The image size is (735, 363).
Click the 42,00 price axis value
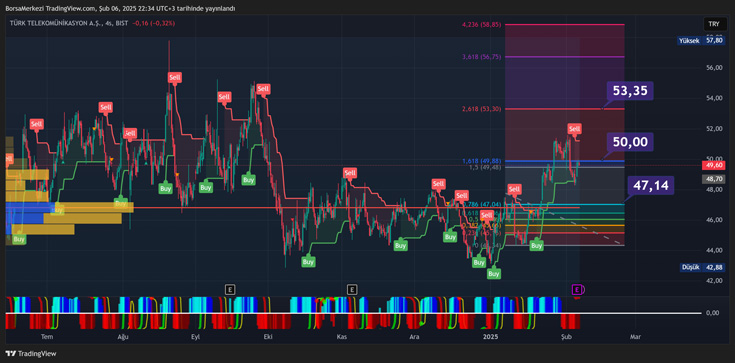(x=715, y=280)
